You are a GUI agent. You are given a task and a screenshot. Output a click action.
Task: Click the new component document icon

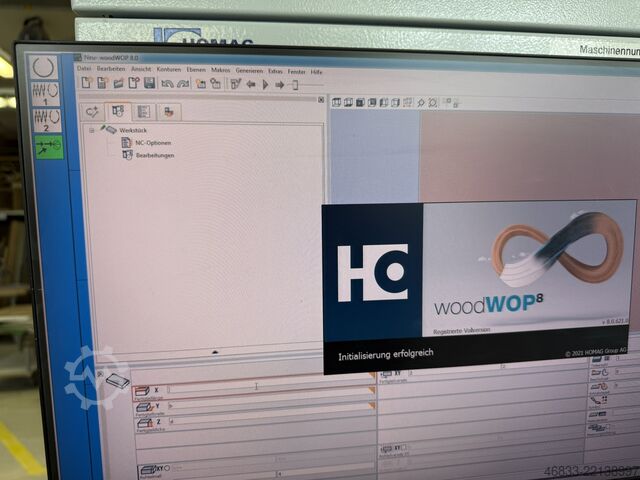pyautogui.click(x=134, y=83)
